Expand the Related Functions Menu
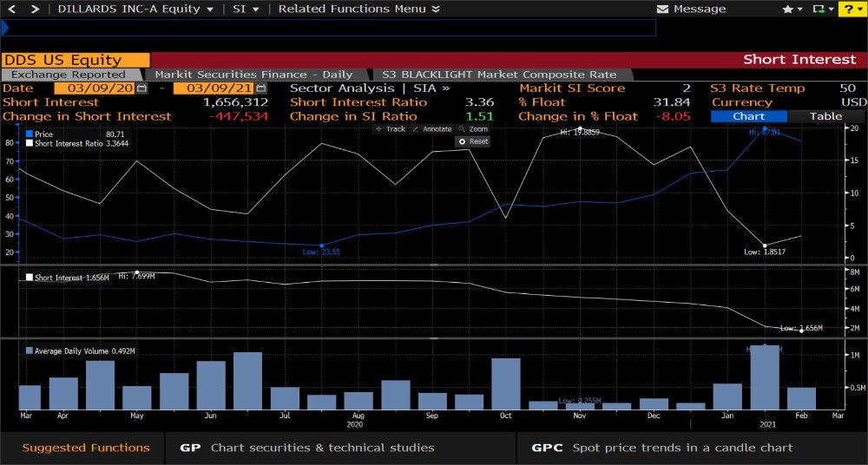Screen dimensions: 868x465 tap(358, 9)
